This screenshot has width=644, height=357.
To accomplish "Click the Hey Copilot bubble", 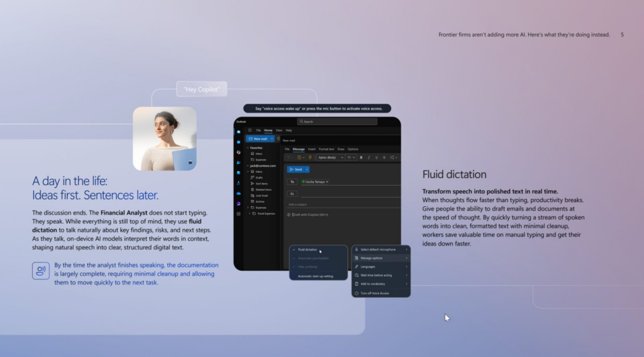I will [202, 89].
